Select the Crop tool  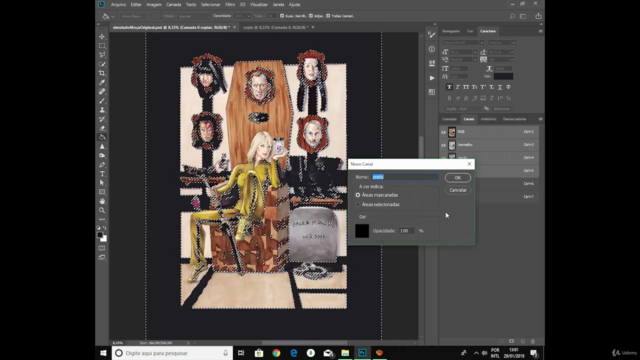click(x=102, y=73)
